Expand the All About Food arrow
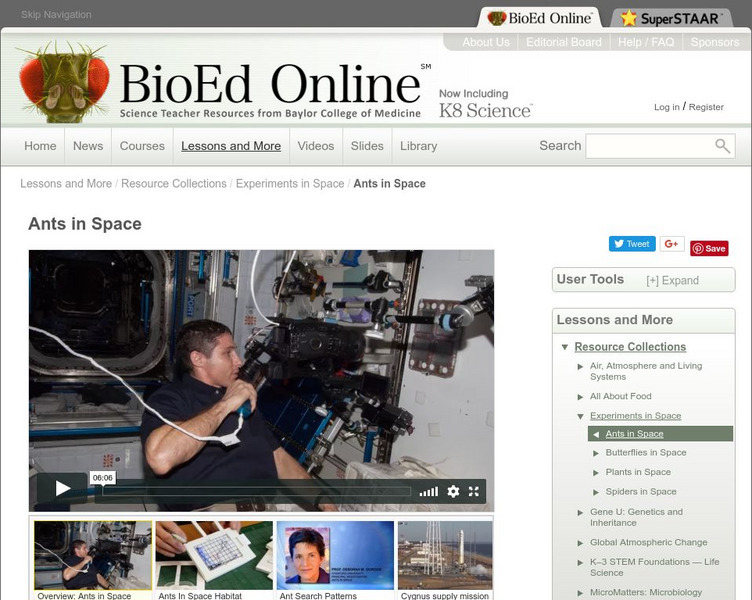Image resolution: width=752 pixels, height=600 pixels. pos(580,397)
